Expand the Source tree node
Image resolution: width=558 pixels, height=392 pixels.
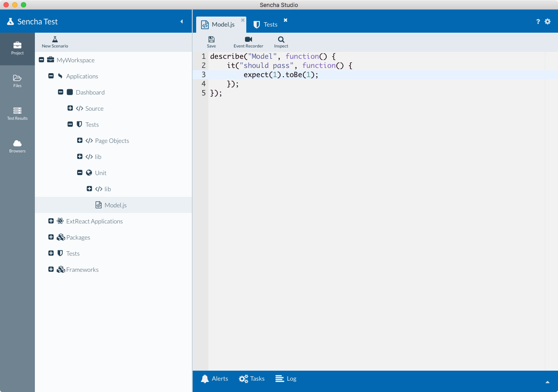pyautogui.click(x=70, y=108)
